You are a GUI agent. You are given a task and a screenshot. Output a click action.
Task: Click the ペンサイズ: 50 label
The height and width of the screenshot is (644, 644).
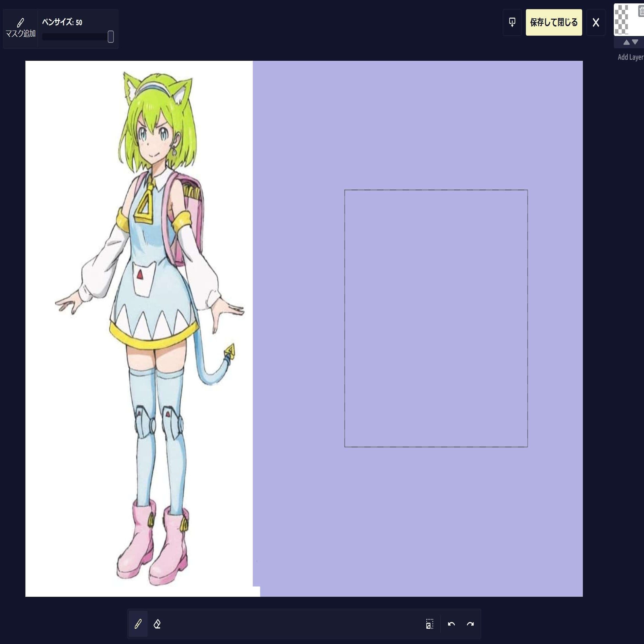tap(62, 22)
